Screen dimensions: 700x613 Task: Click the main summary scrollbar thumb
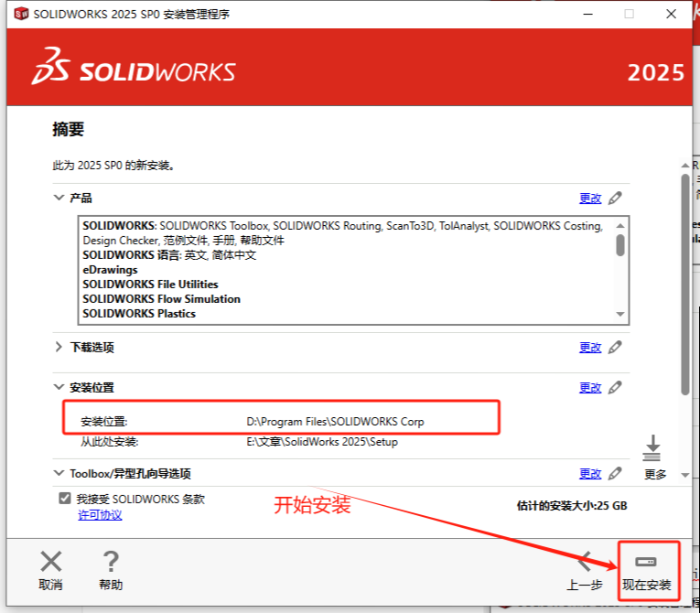pyautogui.click(x=685, y=285)
